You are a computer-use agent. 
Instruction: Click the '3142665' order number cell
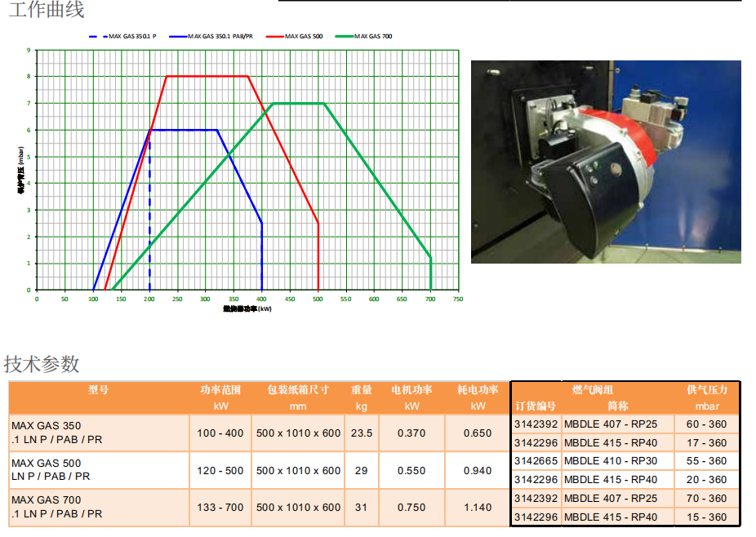(x=536, y=461)
